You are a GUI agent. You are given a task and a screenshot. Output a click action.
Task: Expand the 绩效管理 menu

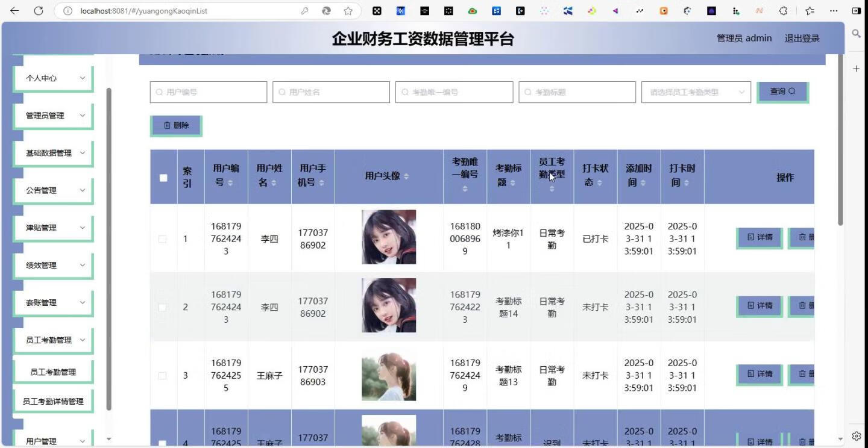[x=53, y=265]
